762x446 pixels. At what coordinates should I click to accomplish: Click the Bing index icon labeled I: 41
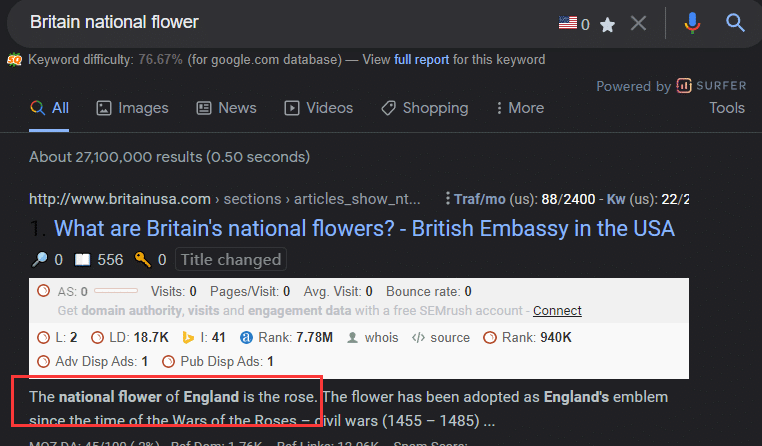pos(188,337)
